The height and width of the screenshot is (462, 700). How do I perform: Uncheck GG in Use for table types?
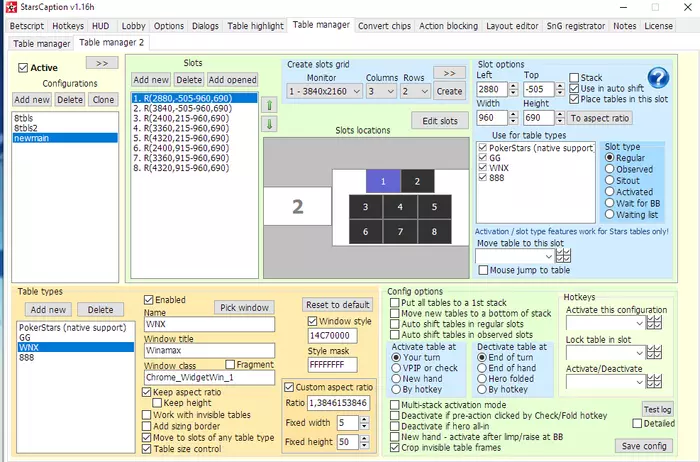482,158
